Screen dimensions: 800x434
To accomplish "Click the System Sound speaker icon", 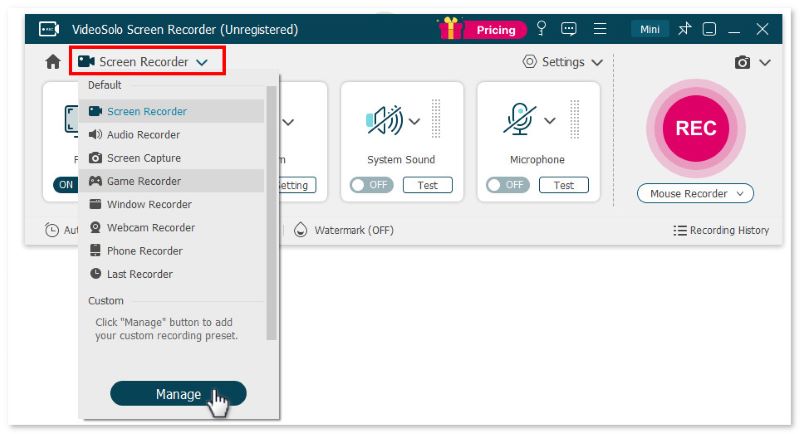I will point(385,120).
